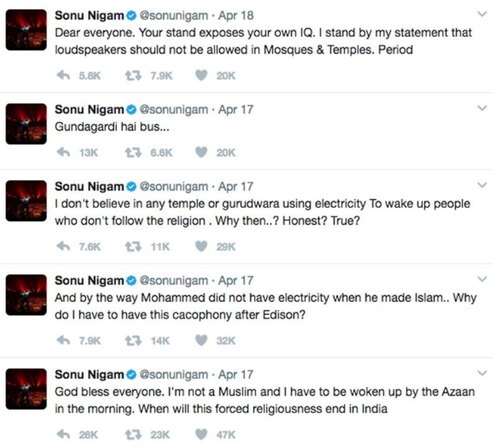
Task: Expand the chevron on the Edison cacophony tweet
Action: click(482, 279)
